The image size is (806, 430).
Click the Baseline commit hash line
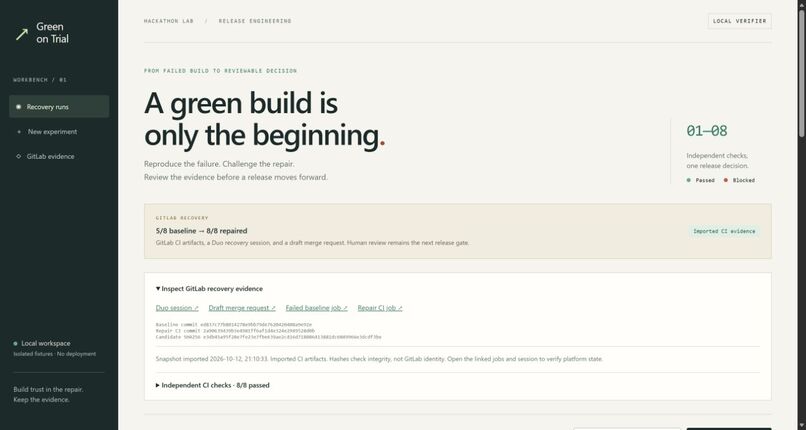(233, 325)
